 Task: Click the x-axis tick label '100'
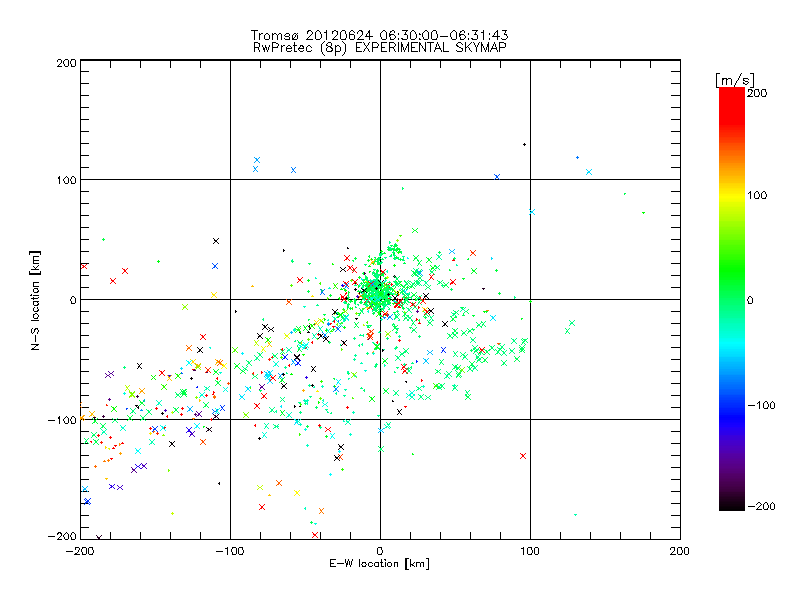pyautogui.click(x=530, y=551)
